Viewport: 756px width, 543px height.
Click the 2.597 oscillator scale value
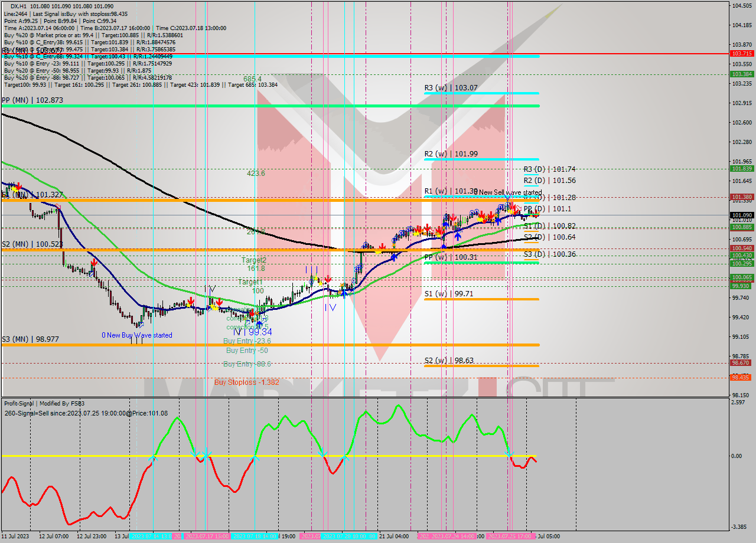coord(739,403)
